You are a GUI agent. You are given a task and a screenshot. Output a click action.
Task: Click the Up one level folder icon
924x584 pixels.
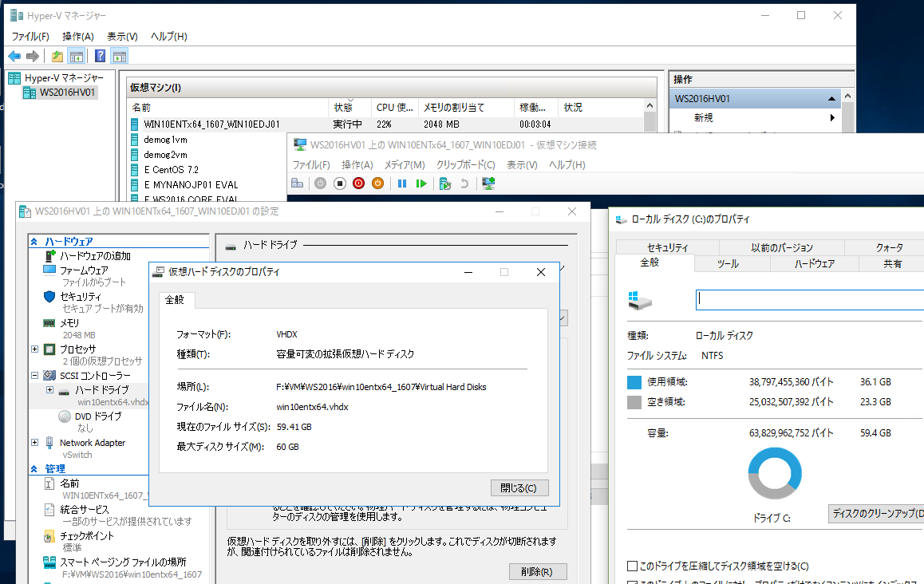pos(57,56)
